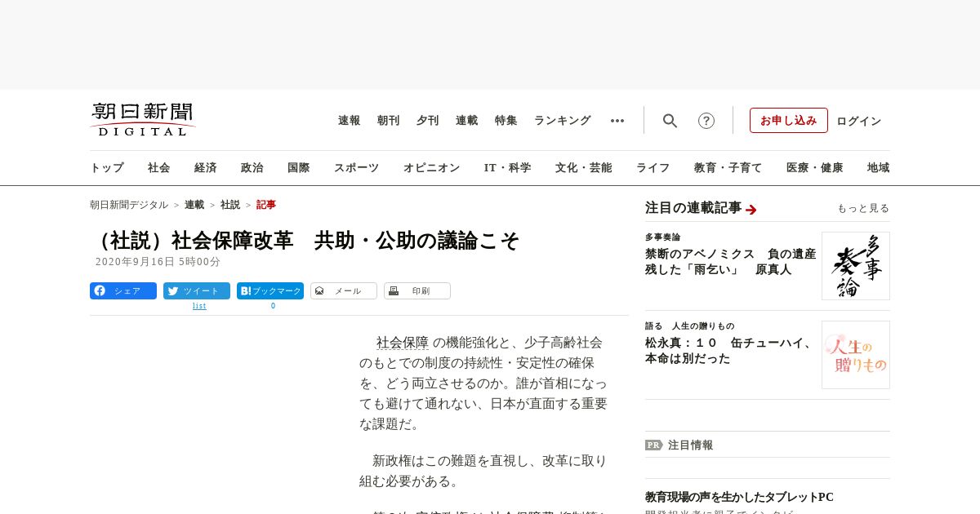Select the トップ navigation tab
The height and width of the screenshot is (514, 980).
[107, 168]
